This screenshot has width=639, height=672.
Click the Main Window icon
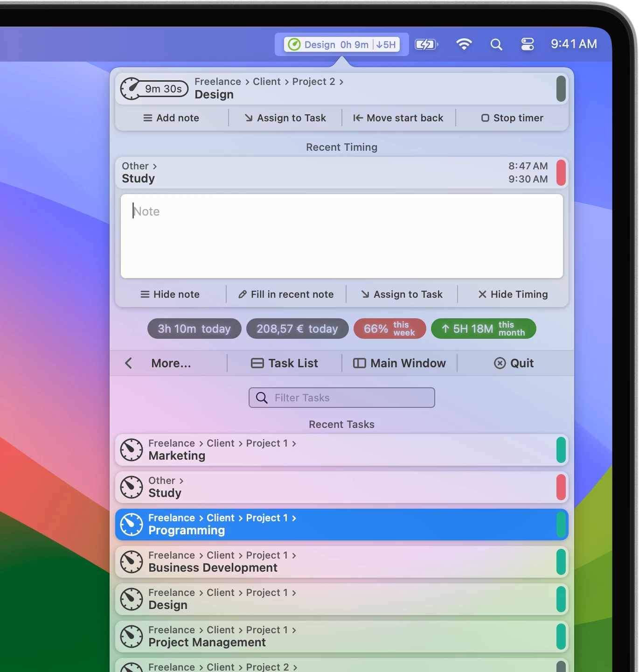[x=359, y=363]
